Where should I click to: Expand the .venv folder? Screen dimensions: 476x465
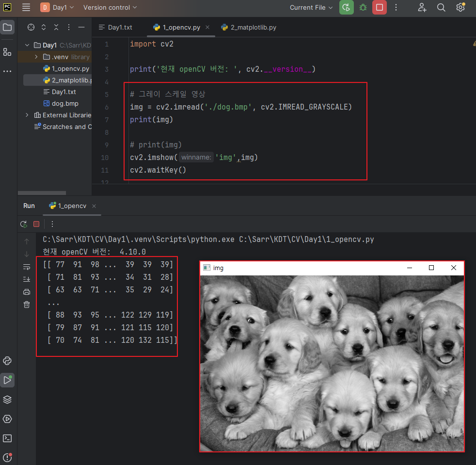(36, 57)
